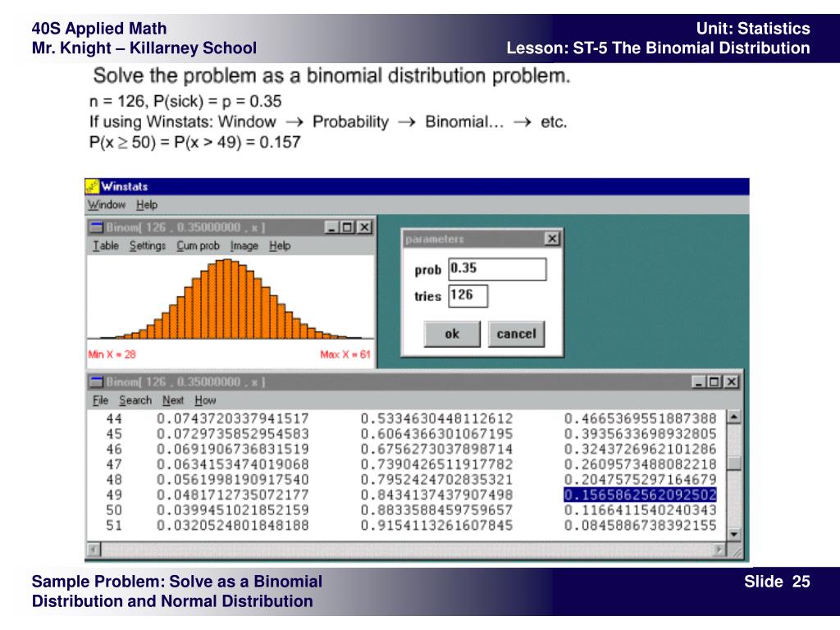840x630 pixels.
Task: Click row 49 value 0.0481712735072177
Action: [x=232, y=495]
